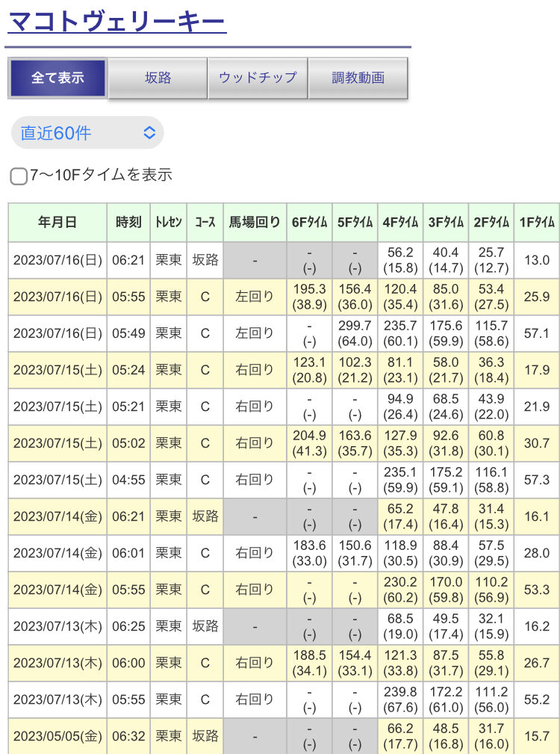Switch to the 坂路 tab

click(158, 78)
